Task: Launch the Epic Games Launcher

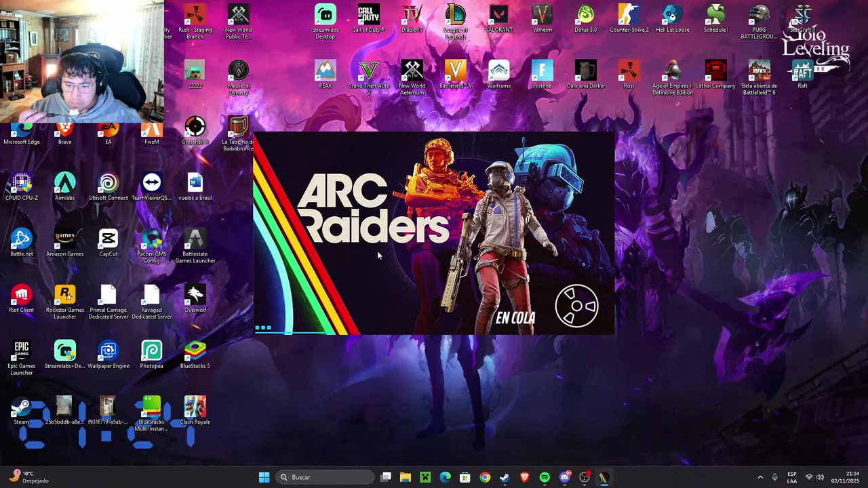Action: point(22,358)
